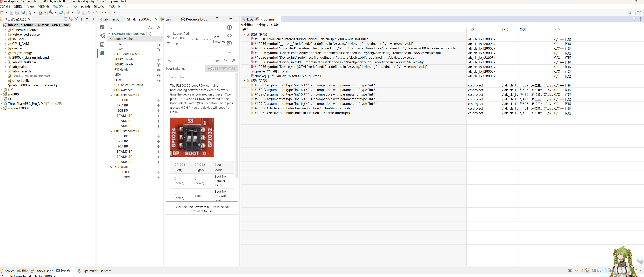644x277 pixels.
Task: Collapse the Boot Switches tree node
Action: [x=111, y=39]
